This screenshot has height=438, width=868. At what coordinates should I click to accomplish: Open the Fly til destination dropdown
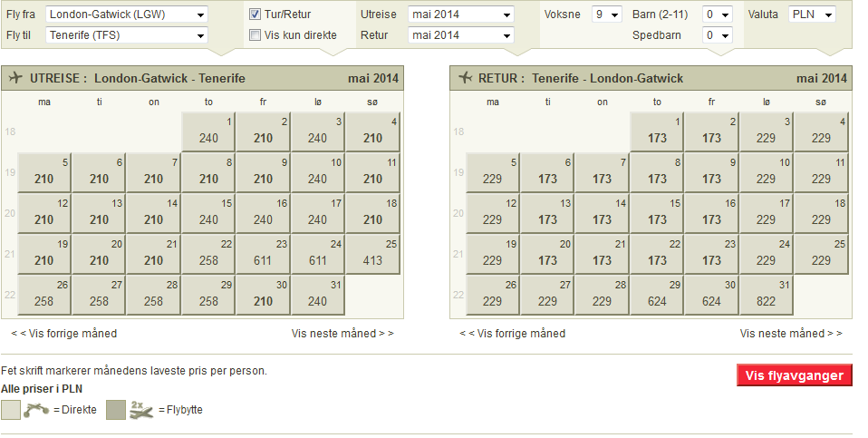(x=127, y=35)
